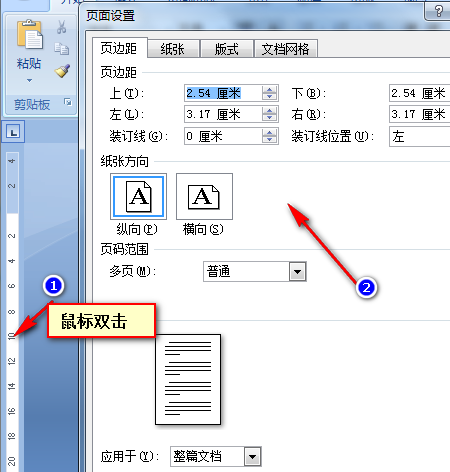Click the 右(R) right margin field
This screenshot has height=472, width=450.
point(419,114)
